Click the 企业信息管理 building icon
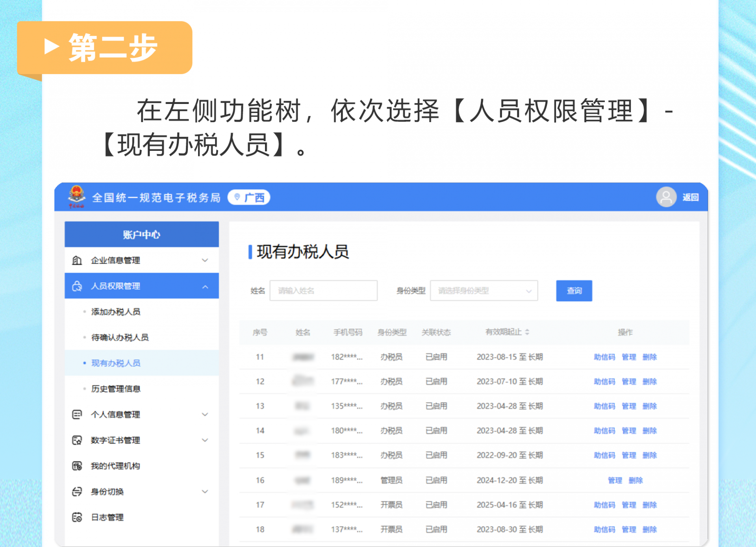The height and width of the screenshot is (547, 756). pyautogui.click(x=77, y=260)
